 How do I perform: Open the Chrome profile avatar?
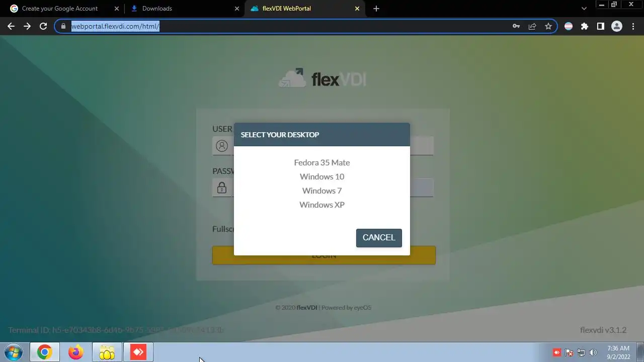[617, 26]
